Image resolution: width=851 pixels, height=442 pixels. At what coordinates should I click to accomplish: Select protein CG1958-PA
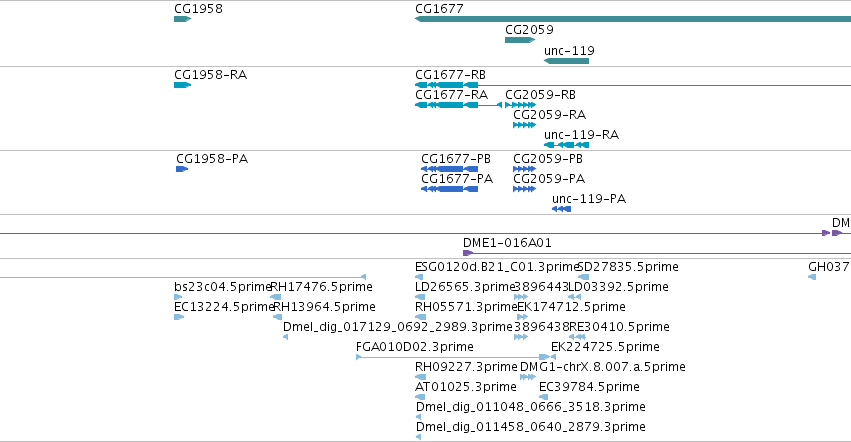coord(212,159)
